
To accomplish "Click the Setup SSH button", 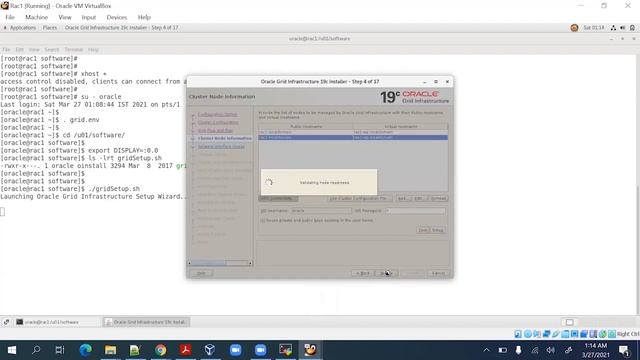I will pyautogui.click(x=438, y=230).
